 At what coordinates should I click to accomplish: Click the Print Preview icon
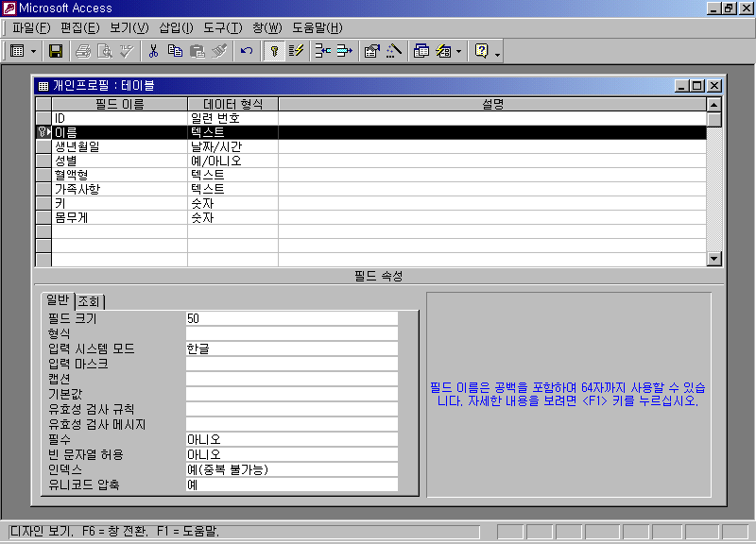[105, 51]
